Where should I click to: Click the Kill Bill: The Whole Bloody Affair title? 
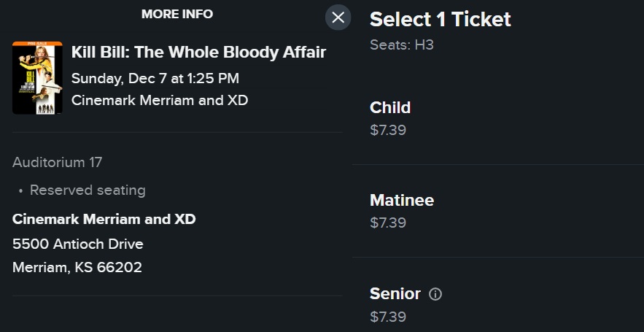[198, 53]
